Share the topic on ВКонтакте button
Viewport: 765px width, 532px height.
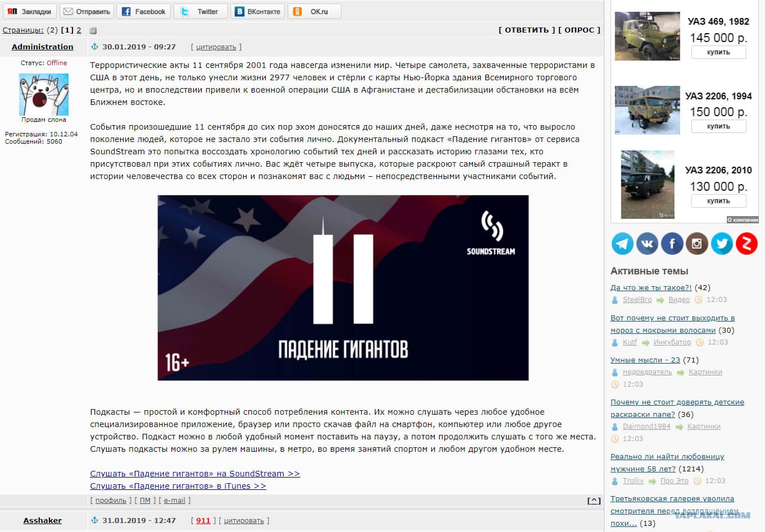tap(257, 11)
